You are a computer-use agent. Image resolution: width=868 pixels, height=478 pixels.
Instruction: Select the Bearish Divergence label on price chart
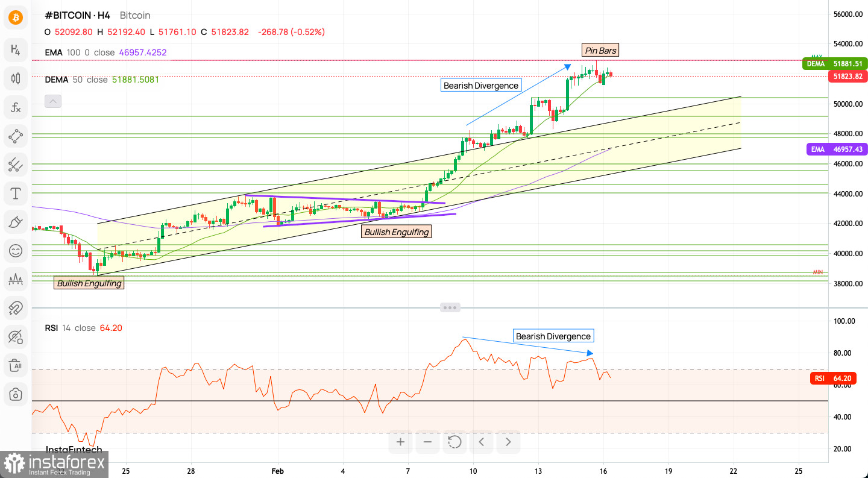click(481, 86)
